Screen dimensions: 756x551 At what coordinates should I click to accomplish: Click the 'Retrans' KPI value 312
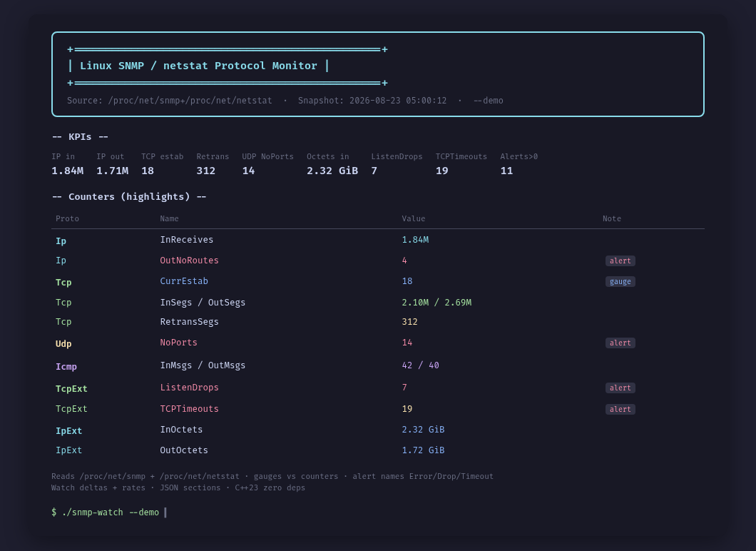[x=206, y=171]
